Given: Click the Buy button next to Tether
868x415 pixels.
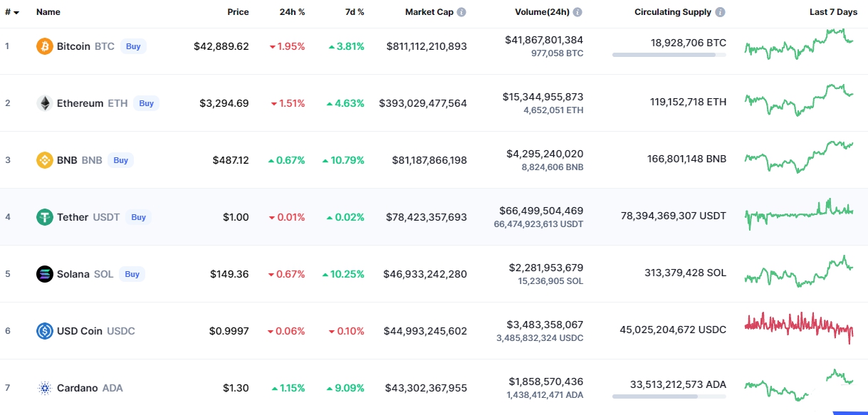Looking at the screenshot, I should (139, 217).
